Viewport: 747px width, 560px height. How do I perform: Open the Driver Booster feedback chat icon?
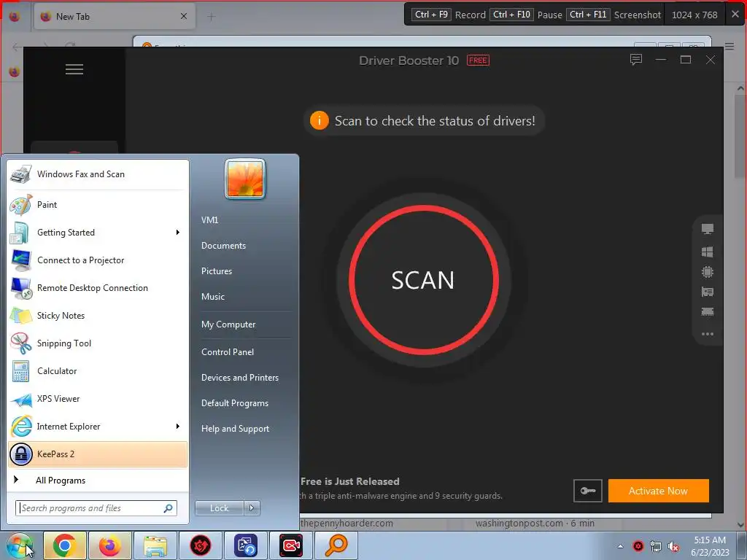click(636, 60)
